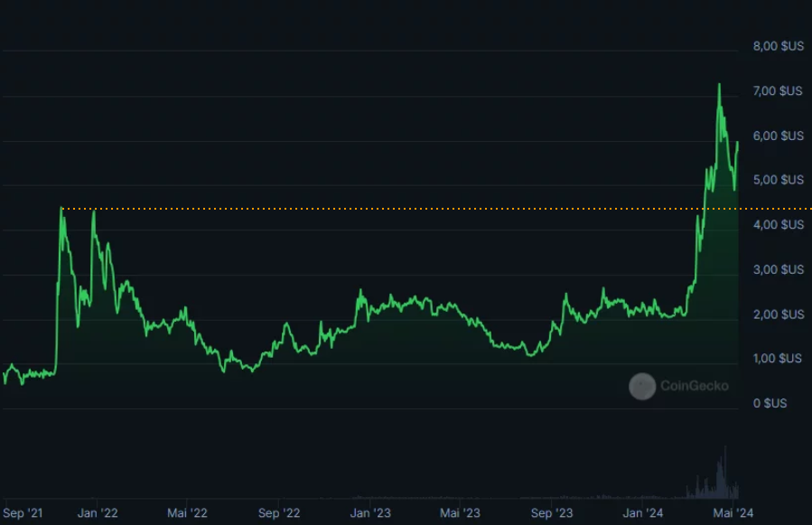Click the 8,00 $US price axis label

[778, 46]
